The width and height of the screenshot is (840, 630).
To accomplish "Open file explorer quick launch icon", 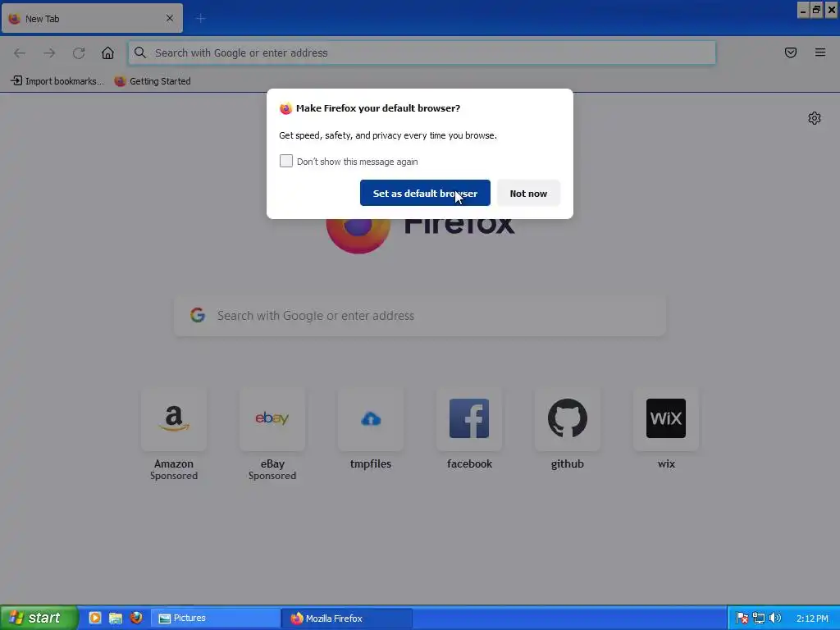I will pyautogui.click(x=115, y=618).
